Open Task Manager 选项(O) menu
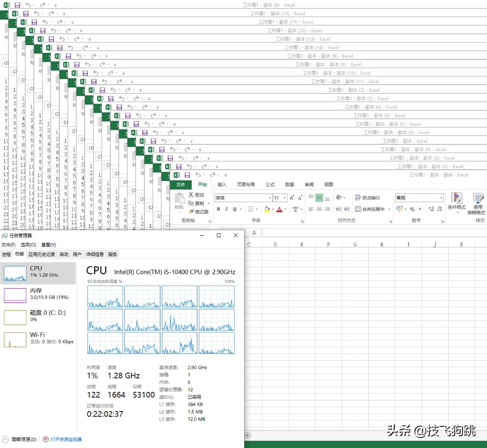Screen dimensions: 487x448 point(28,244)
